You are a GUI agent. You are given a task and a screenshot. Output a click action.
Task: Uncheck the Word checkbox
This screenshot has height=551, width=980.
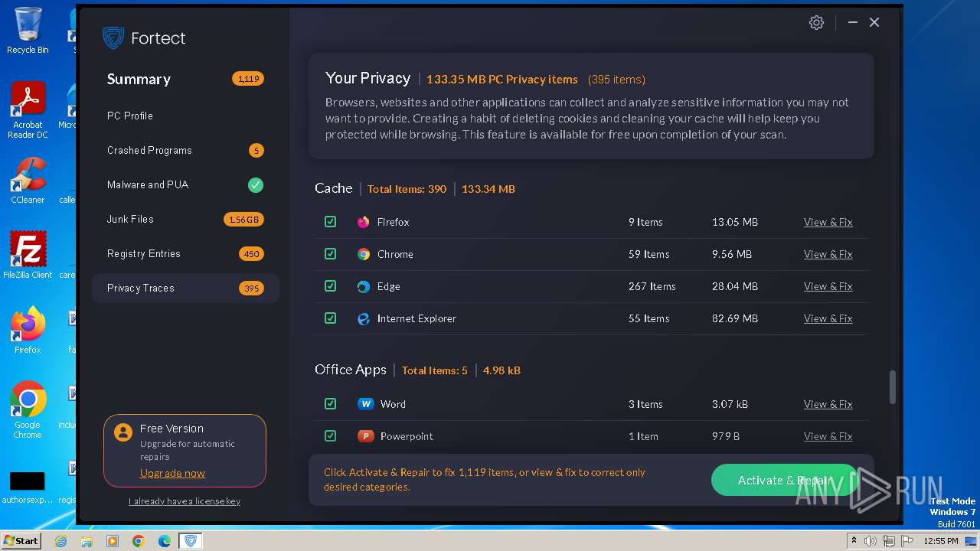coord(330,404)
